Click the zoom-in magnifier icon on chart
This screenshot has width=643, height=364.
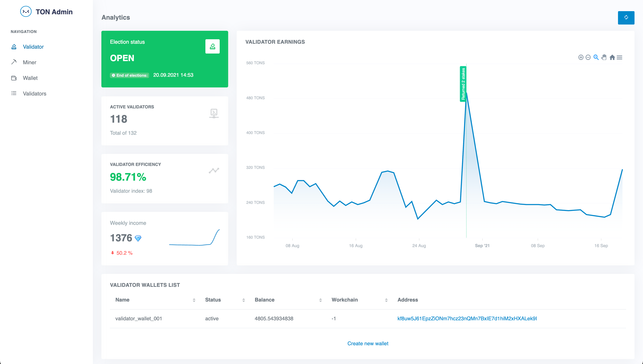(596, 57)
